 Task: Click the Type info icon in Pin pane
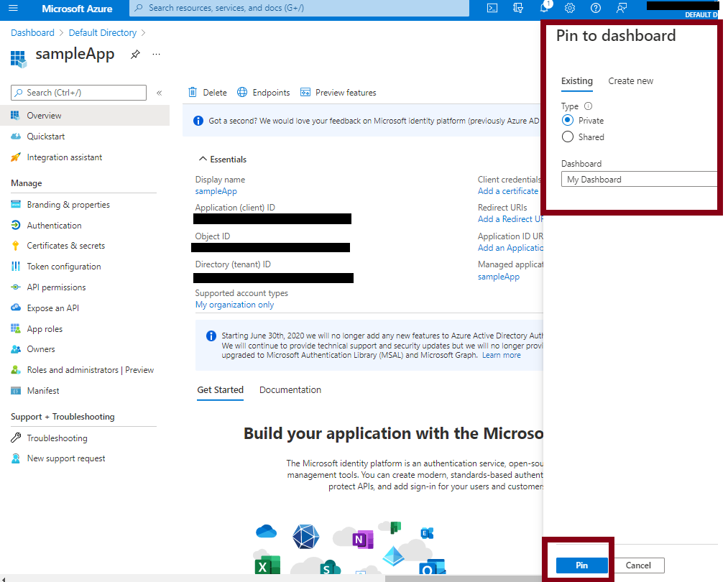(x=589, y=106)
